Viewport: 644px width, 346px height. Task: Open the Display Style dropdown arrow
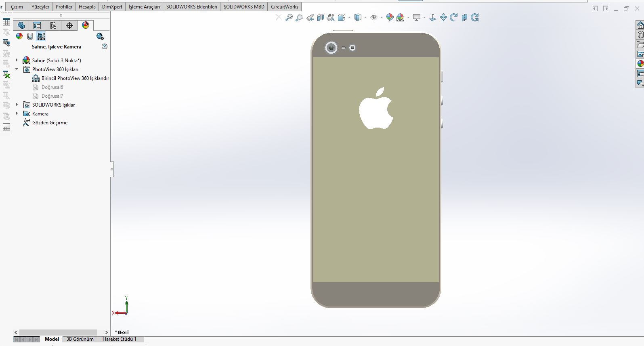pos(365,18)
